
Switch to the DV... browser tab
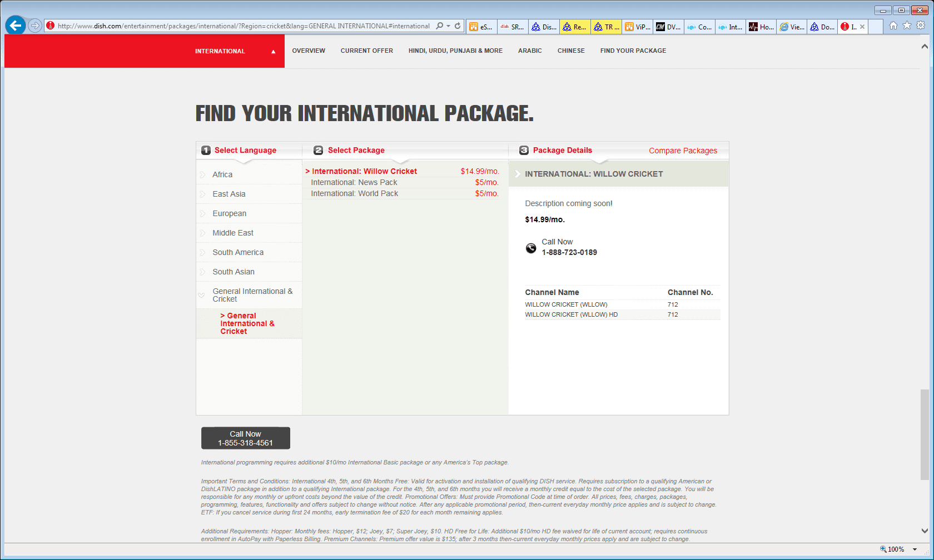668,27
